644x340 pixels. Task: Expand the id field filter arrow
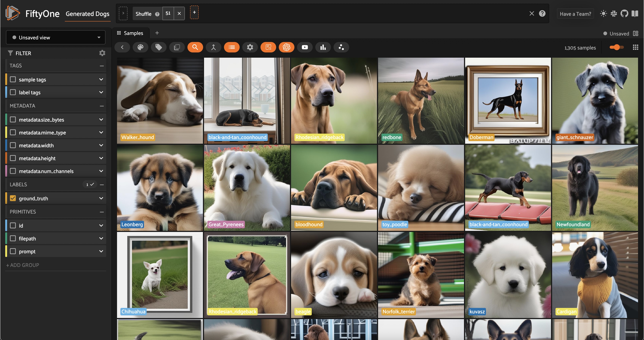(x=101, y=225)
